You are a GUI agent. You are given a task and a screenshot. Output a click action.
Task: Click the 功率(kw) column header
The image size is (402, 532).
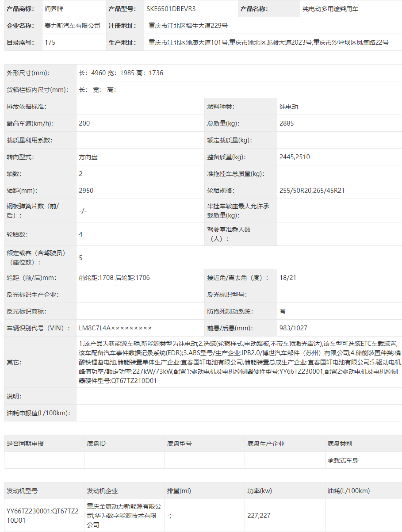(260, 491)
